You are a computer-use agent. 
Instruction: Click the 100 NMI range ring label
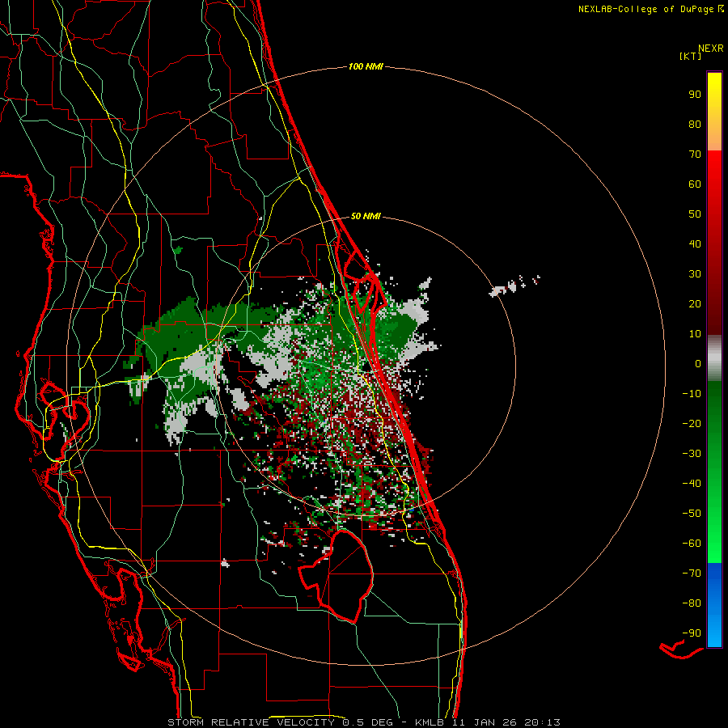pos(366,66)
